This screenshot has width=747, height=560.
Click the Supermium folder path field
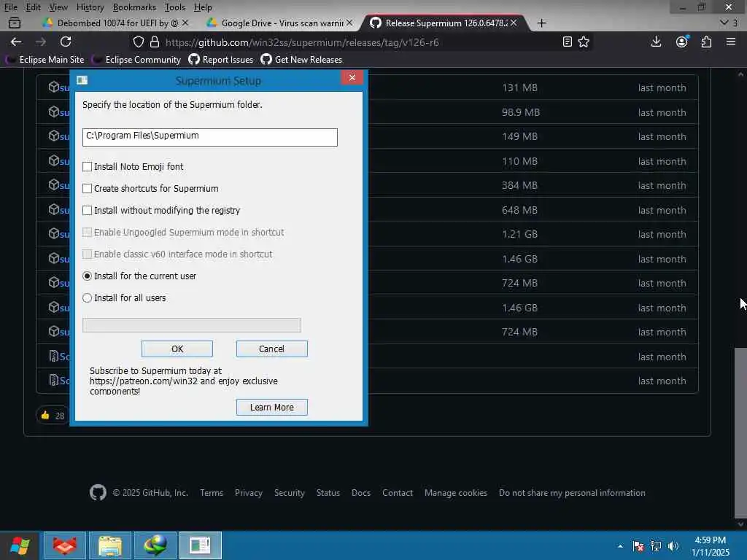coord(209,137)
